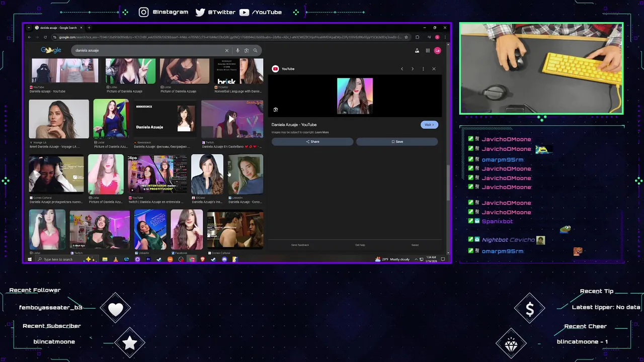Open preview panel more options menu
This screenshot has width=644, height=362.
point(423,69)
